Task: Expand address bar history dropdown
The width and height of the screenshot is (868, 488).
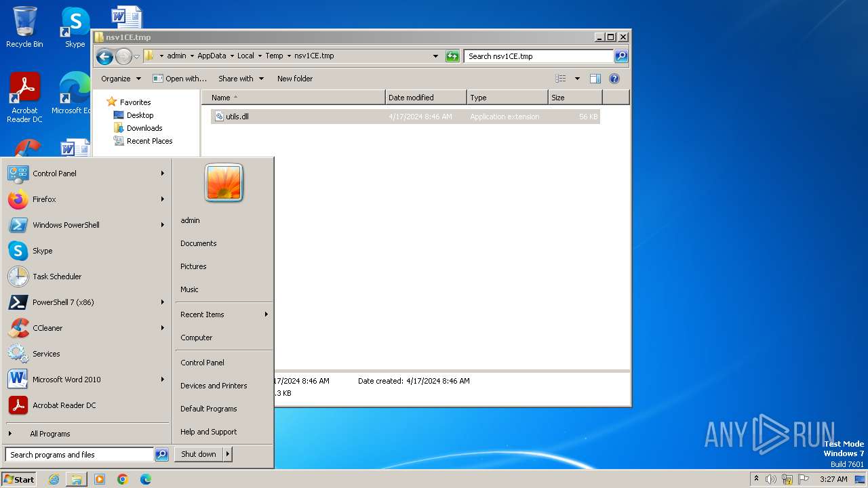Action: (435, 56)
